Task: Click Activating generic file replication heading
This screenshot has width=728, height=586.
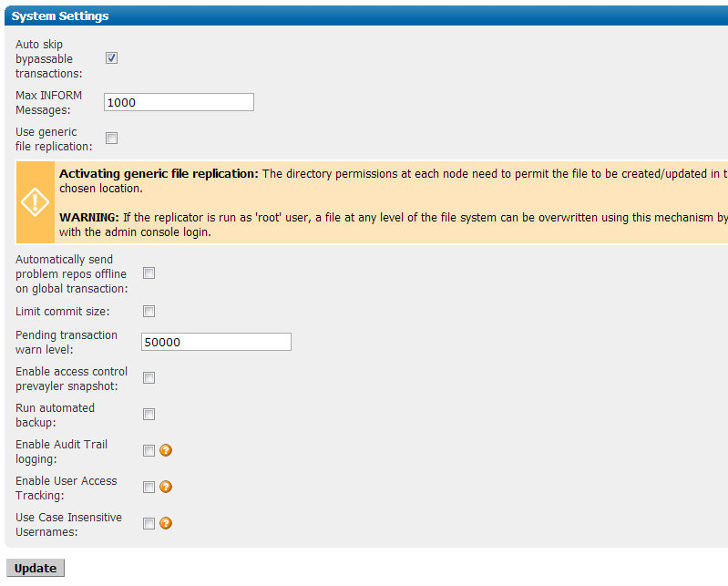Action: [x=159, y=174]
